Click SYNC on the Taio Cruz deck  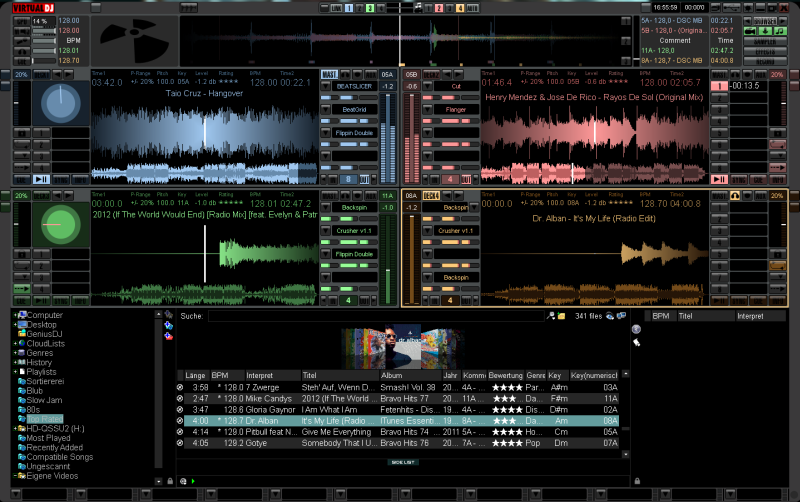(x=61, y=180)
